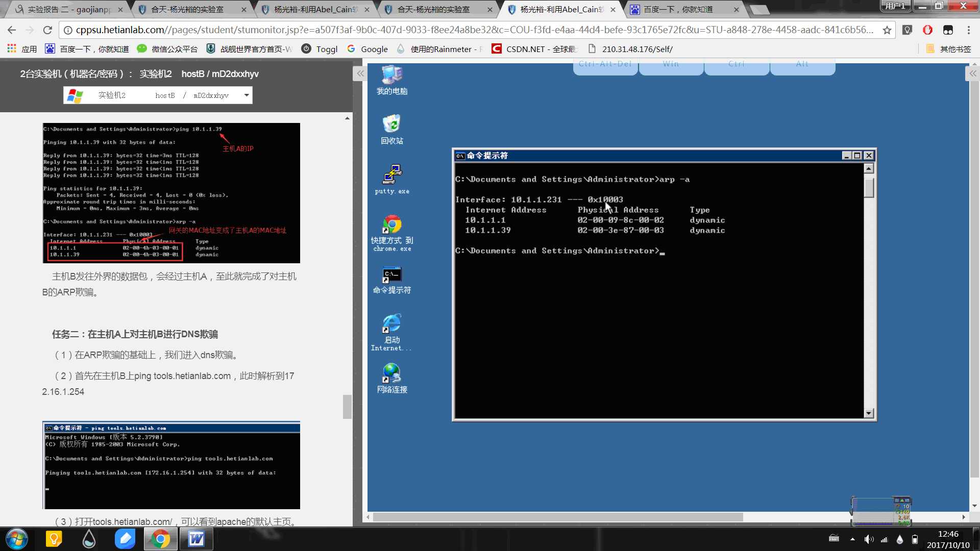The height and width of the screenshot is (551, 980).
Task: Click the instruction panel scrollbar thumb
Action: coord(347,407)
